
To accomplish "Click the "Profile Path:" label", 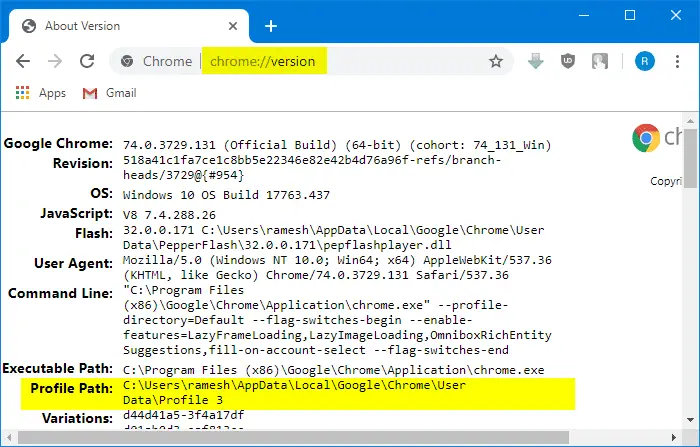I will 71,389.
